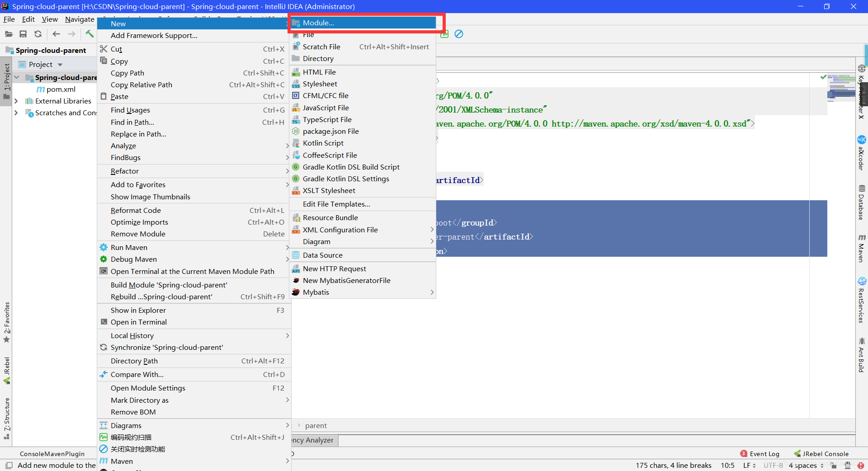Viewport: 868px width, 471px height.
Task: Open the File menu
Action: pos(9,19)
